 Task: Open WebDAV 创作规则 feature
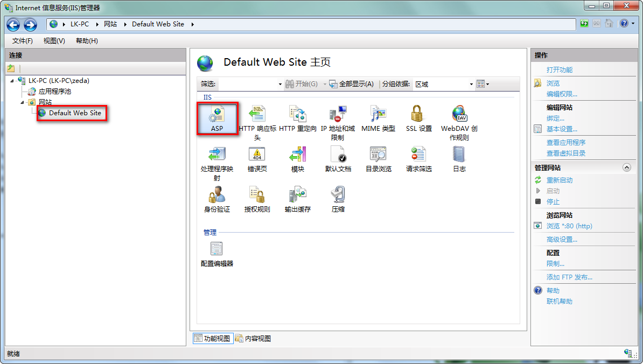(459, 123)
